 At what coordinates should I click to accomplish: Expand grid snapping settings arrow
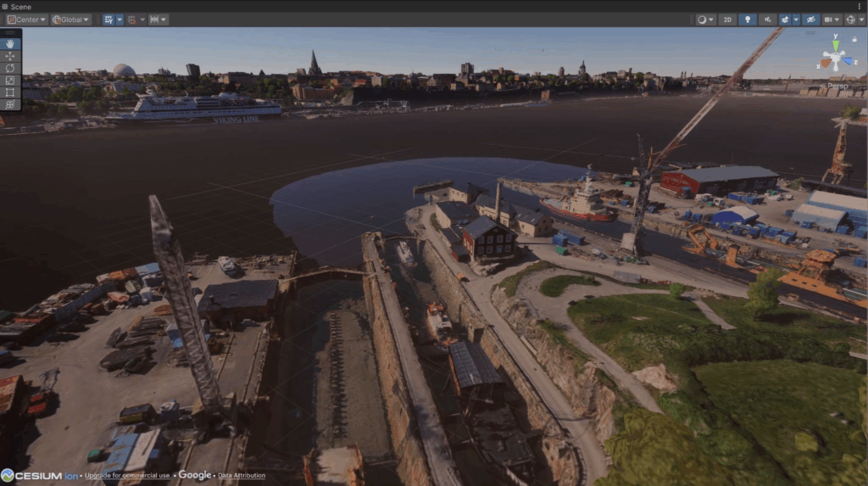(142, 20)
